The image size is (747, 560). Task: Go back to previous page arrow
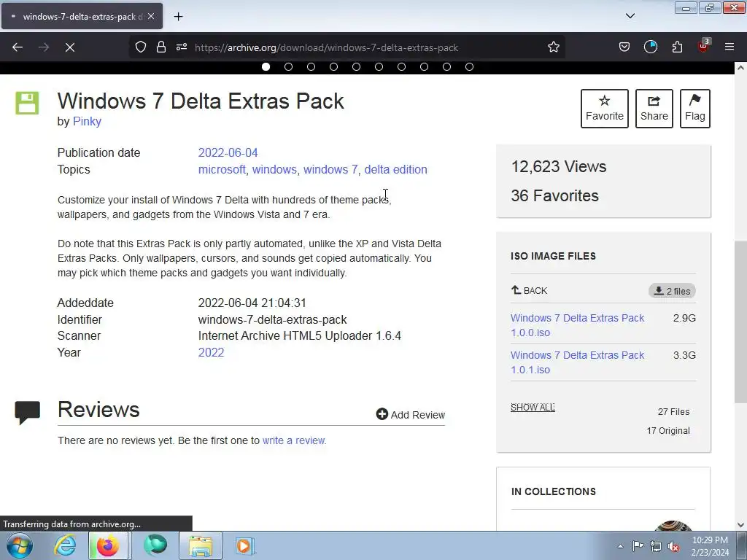(x=18, y=47)
